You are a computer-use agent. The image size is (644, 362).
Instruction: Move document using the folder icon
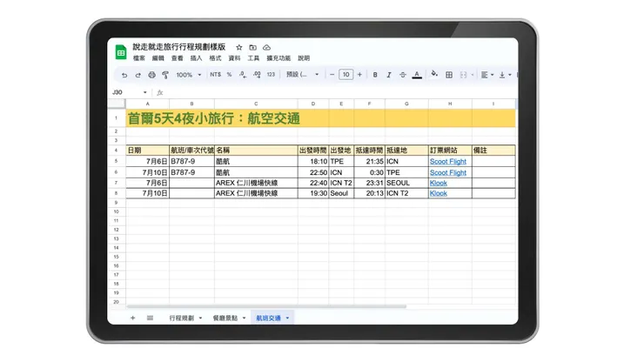point(252,47)
